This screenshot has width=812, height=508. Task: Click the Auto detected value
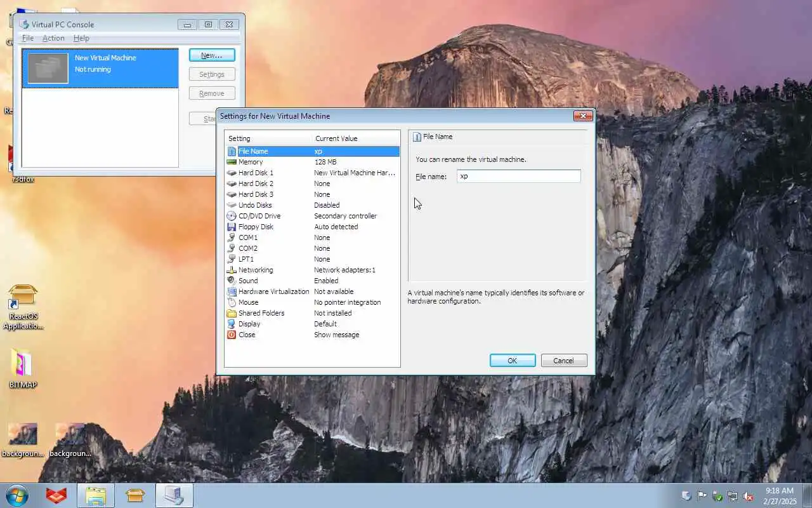[336, 227]
